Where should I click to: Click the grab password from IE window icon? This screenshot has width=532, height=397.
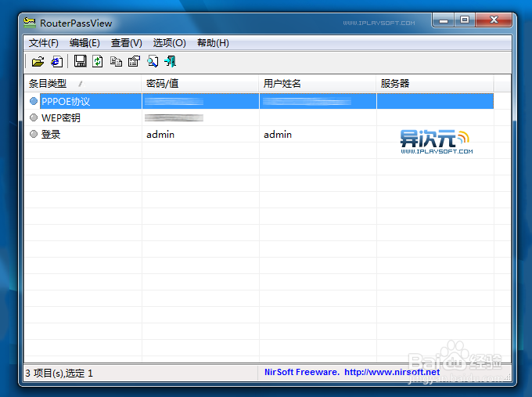tap(56, 62)
